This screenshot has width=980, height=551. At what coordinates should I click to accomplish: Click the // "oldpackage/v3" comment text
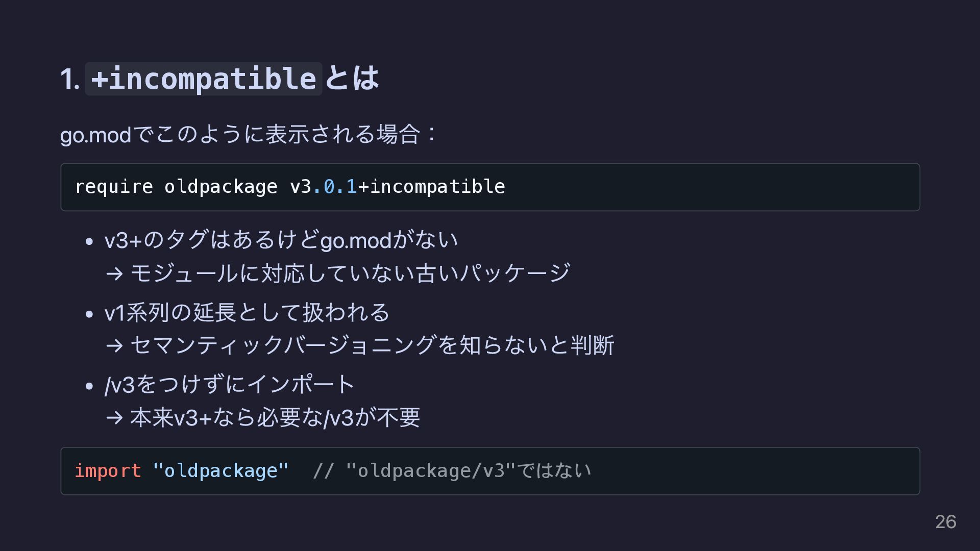pos(452,470)
